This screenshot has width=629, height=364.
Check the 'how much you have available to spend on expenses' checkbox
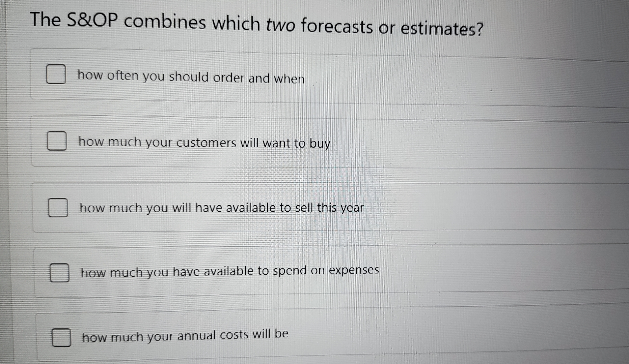point(60,272)
